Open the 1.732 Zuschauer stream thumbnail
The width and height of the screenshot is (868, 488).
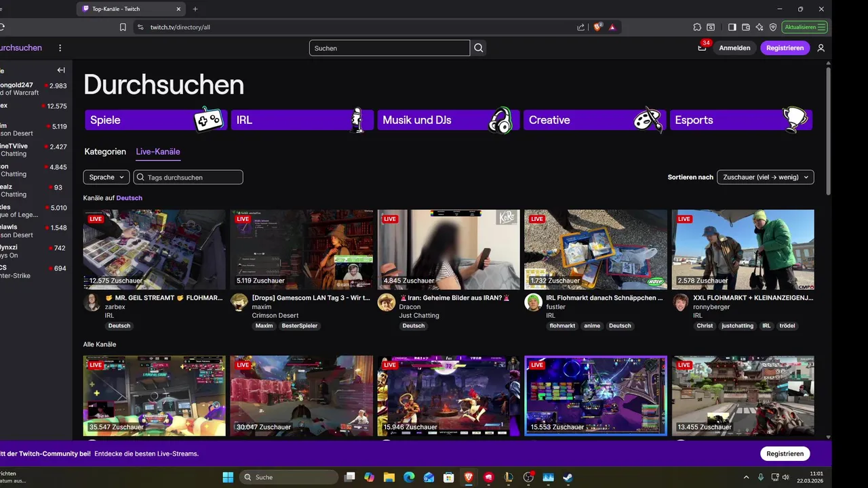(596, 249)
